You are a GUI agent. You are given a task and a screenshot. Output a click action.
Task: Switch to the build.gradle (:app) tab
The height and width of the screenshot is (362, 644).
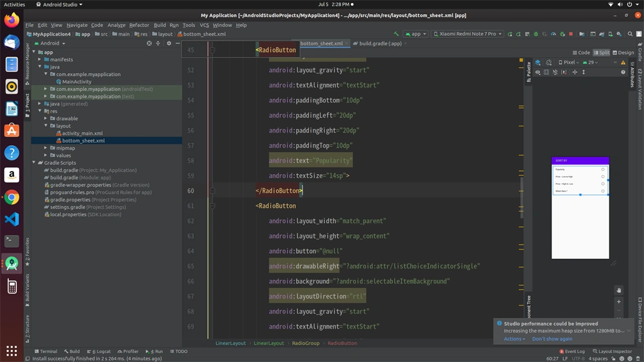[380, 43]
